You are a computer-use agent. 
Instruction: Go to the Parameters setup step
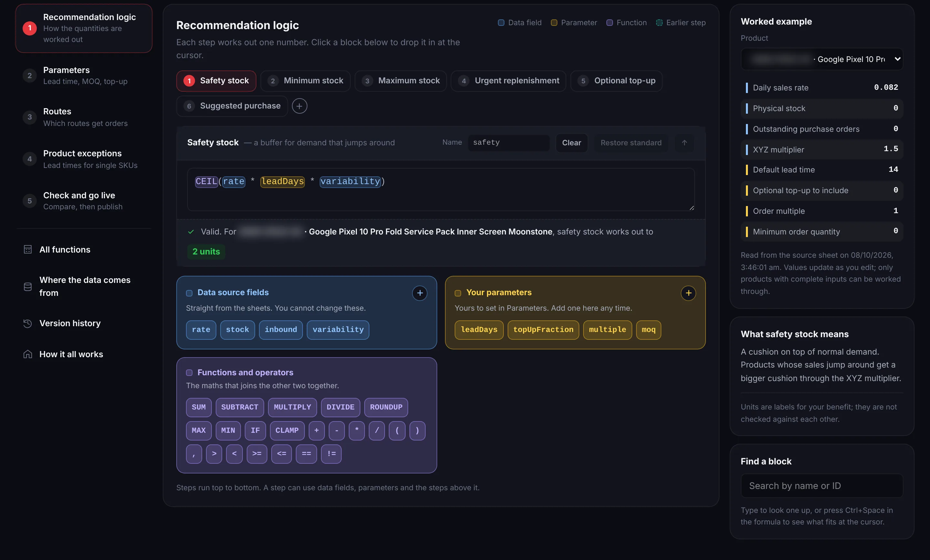click(84, 76)
